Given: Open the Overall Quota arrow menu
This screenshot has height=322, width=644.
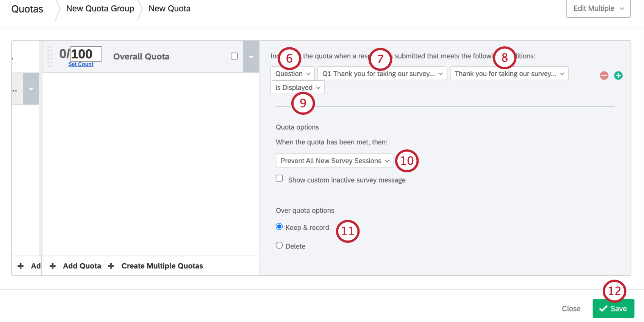Looking at the screenshot, I should (251, 56).
